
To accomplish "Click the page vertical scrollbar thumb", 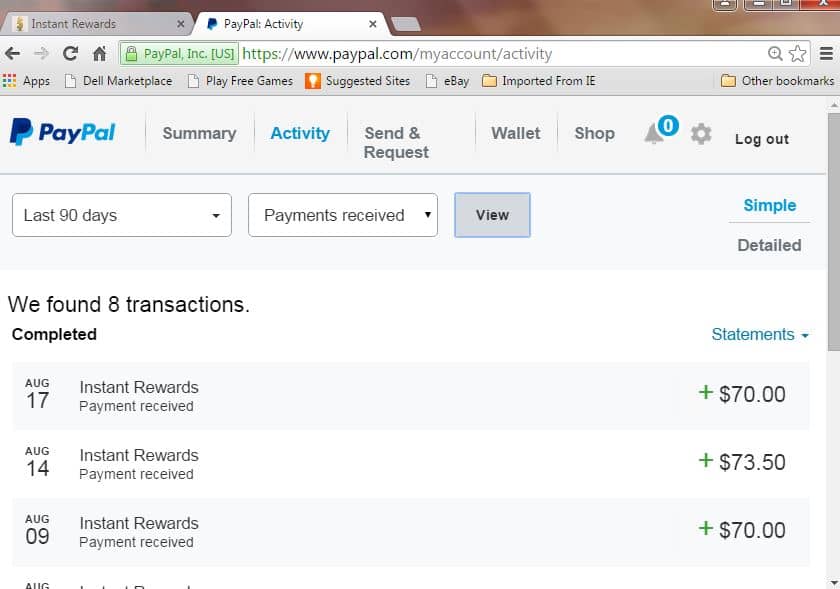I will [x=834, y=232].
